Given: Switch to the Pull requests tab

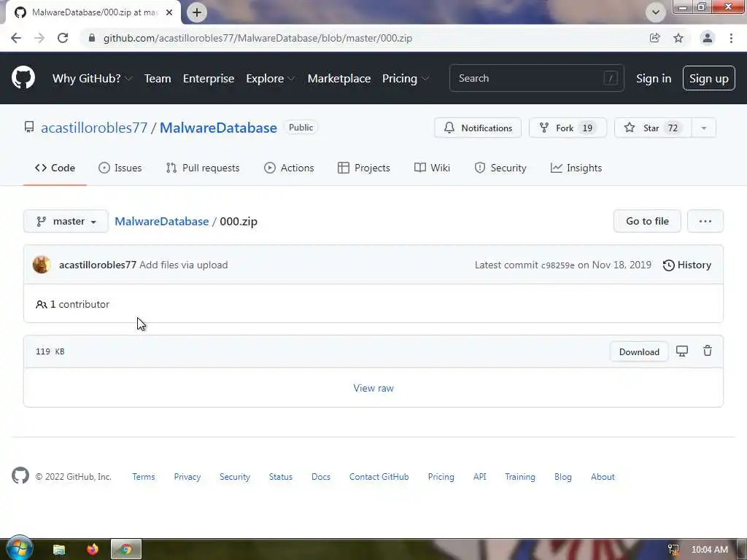Looking at the screenshot, I should [203, 168].
